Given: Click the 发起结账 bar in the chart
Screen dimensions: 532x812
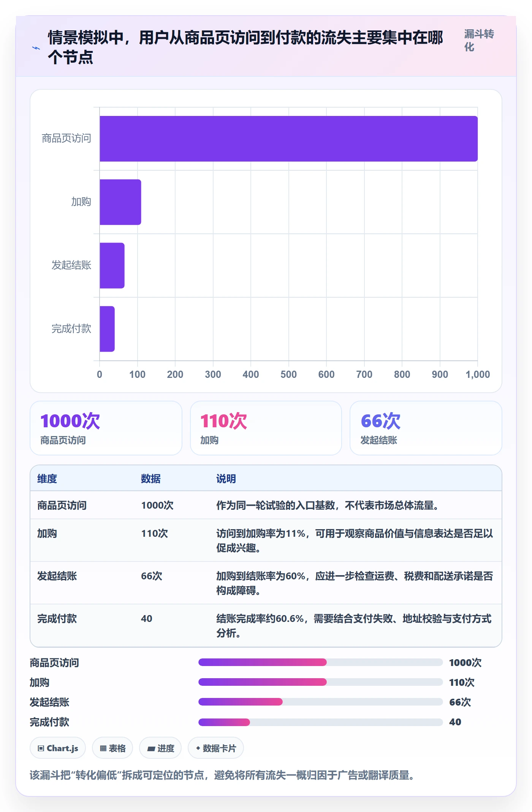Looking at the screenshot, I should pos(112,265).
